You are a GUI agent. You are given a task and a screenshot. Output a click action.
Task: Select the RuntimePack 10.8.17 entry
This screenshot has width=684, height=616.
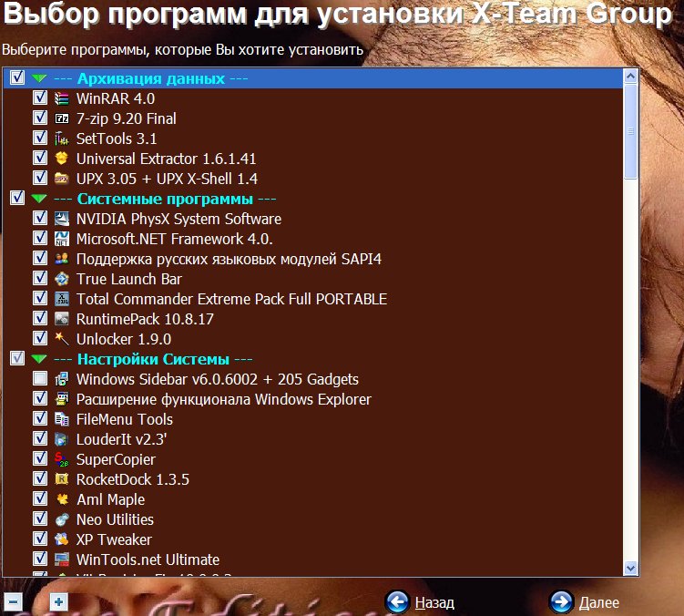pyautogui.click(x=145, y=320)
